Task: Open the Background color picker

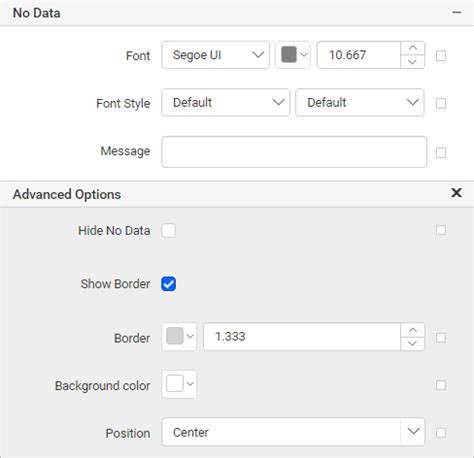Action: (x=179, y=384)
